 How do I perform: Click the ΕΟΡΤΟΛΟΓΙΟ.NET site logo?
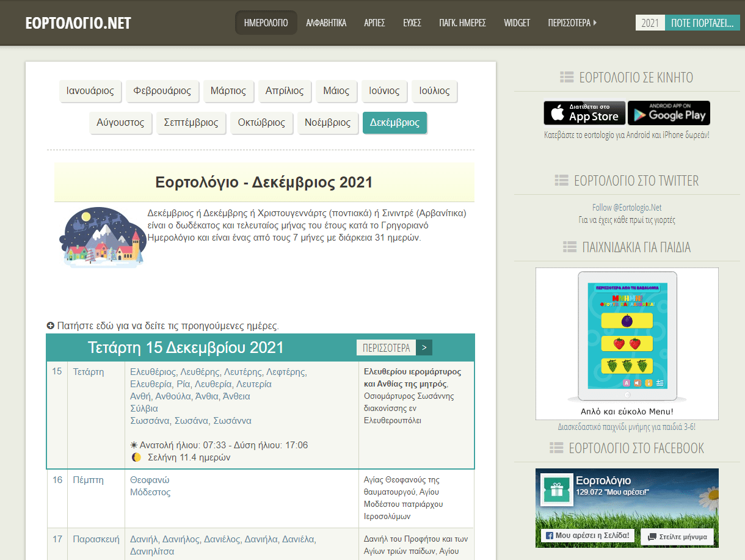pos(78,23)
